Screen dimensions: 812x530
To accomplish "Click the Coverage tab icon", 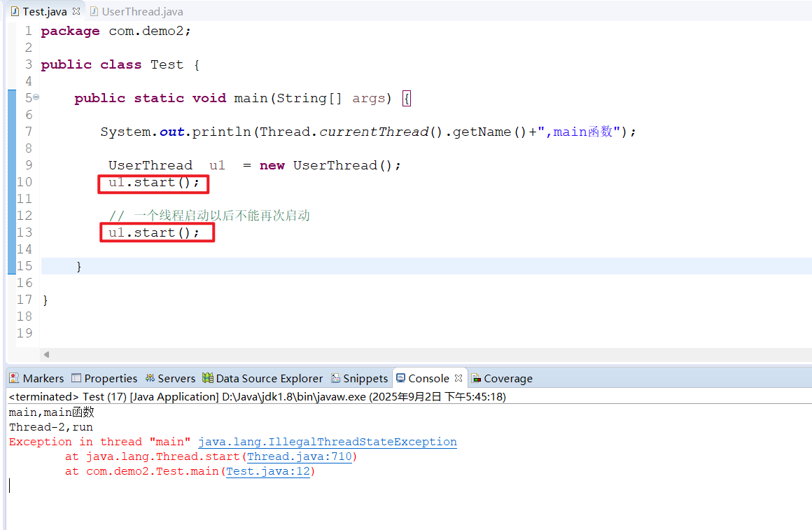I will 476,378.
